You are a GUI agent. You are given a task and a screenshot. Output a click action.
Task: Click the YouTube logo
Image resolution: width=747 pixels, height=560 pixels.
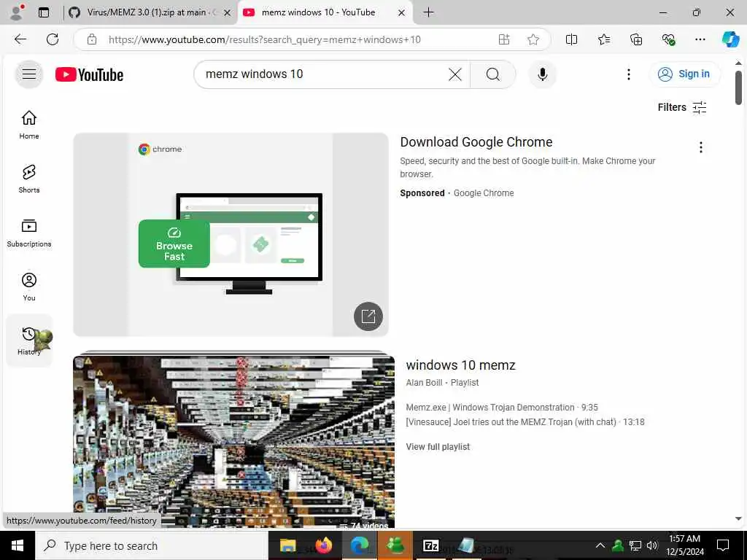coord(89,75)
